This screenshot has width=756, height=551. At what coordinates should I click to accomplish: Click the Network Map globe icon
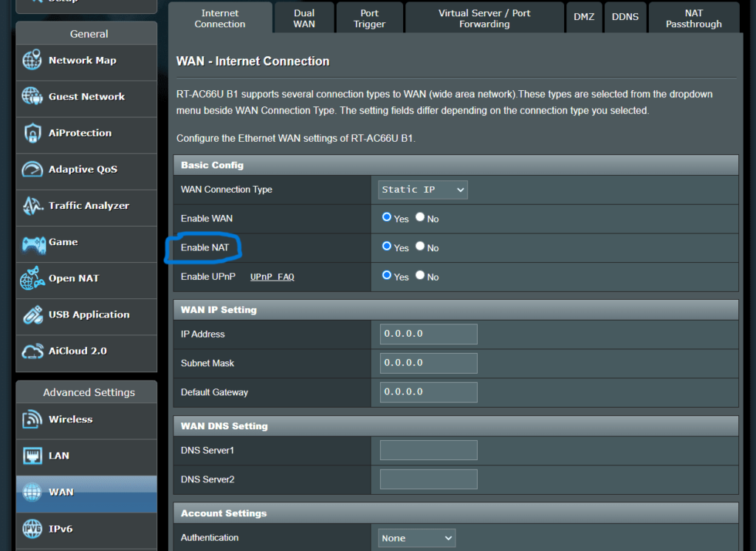coord(32,61)
